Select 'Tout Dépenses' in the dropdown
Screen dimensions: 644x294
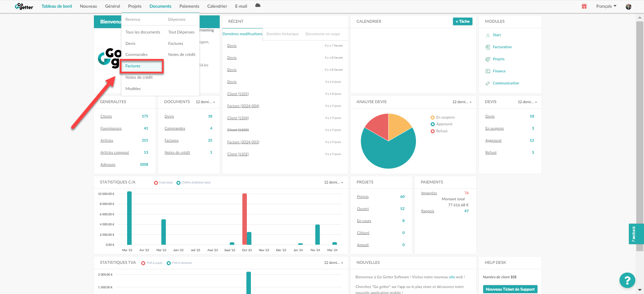(x=181, y=32)
